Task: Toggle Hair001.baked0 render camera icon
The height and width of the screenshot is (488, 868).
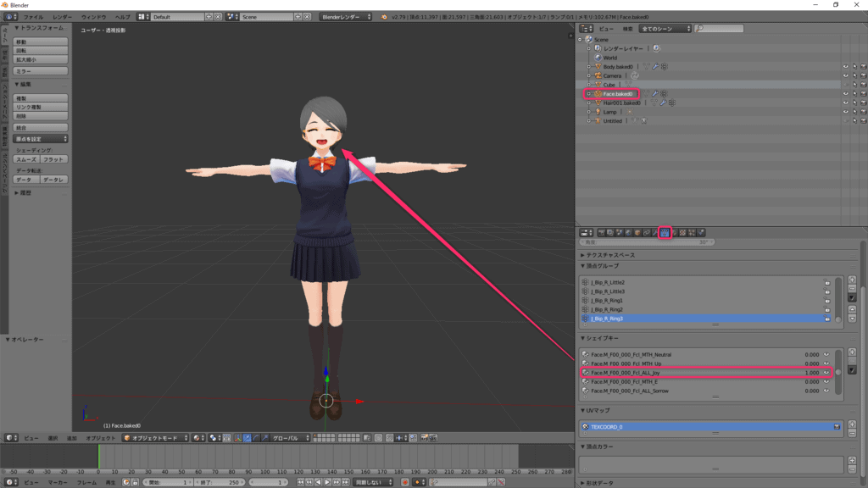Action: (x=862, y=103)
